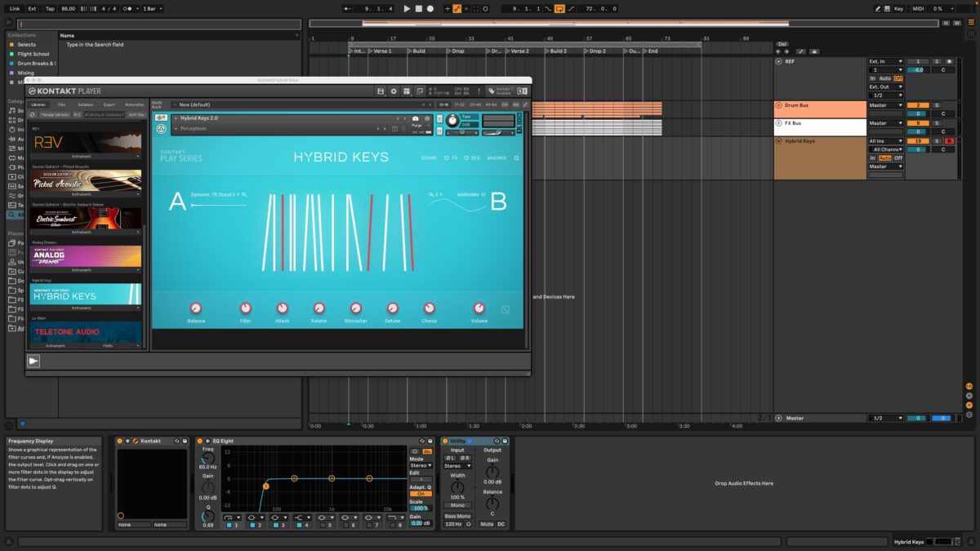The height and width of the screenshot is (551, 980).
Task: Toggle Utility Mono switch
Action: pos(457,505)
